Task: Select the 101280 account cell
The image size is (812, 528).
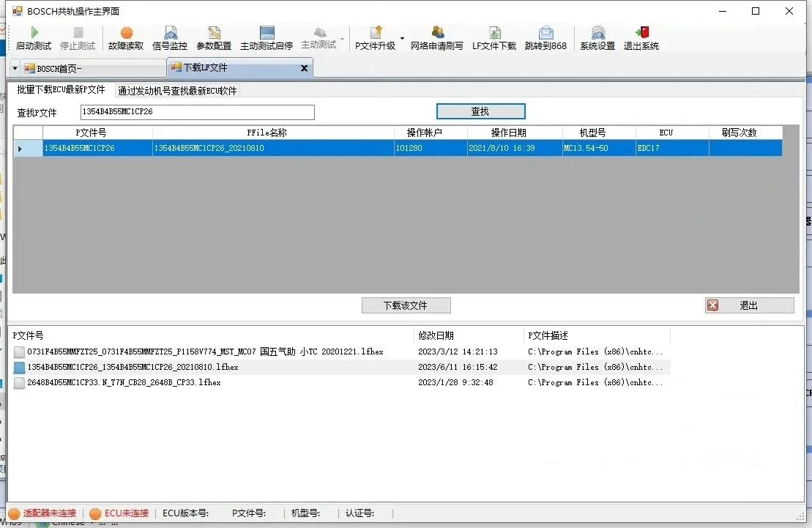Action: point(431,148)
